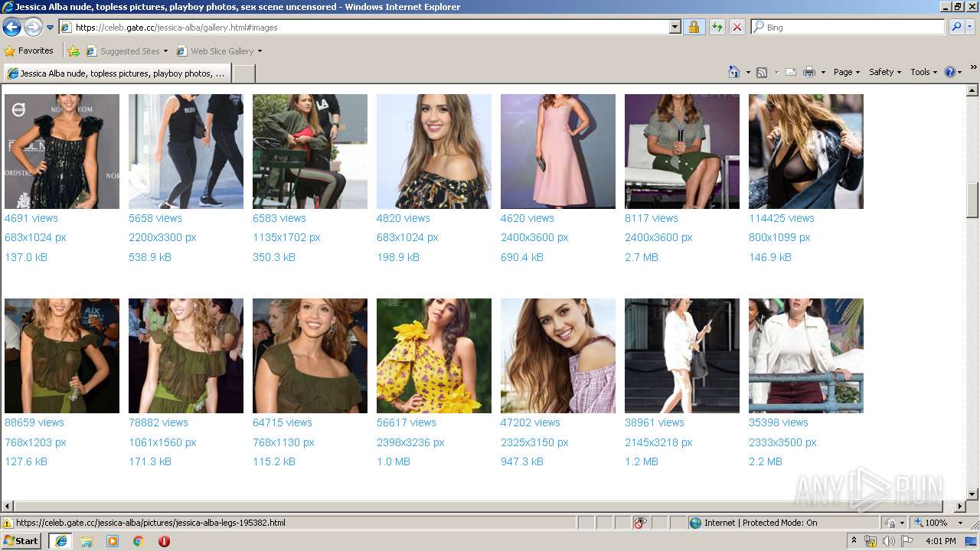Viewport: 980px width, 551px height.
Task: Open the Safety menu
Action: (x=885, y=72)
